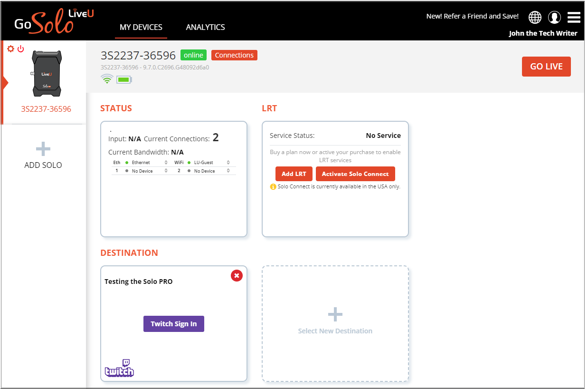Click the Twitch Sign In button
The height and width of the screenshot is (389, 588).
[174, 324]
